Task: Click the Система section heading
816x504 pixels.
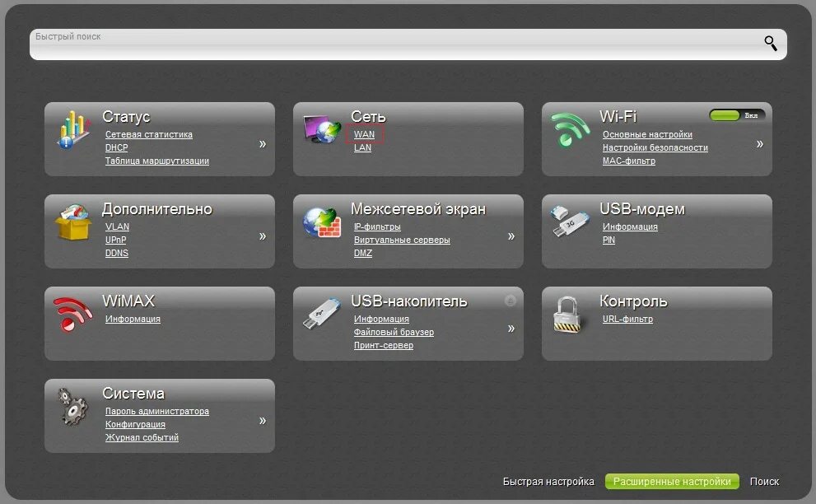Action: (x=133, y=393)
